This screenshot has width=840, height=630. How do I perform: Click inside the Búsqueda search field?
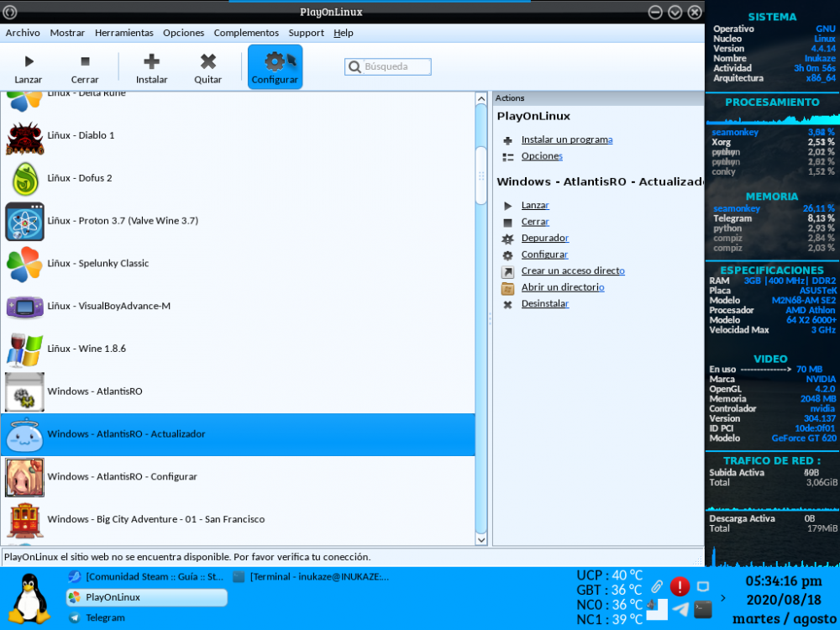pos(387,66)
